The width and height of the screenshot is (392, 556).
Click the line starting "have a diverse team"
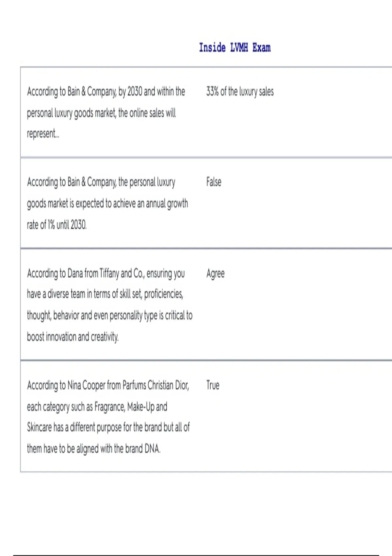coord(105,294)
